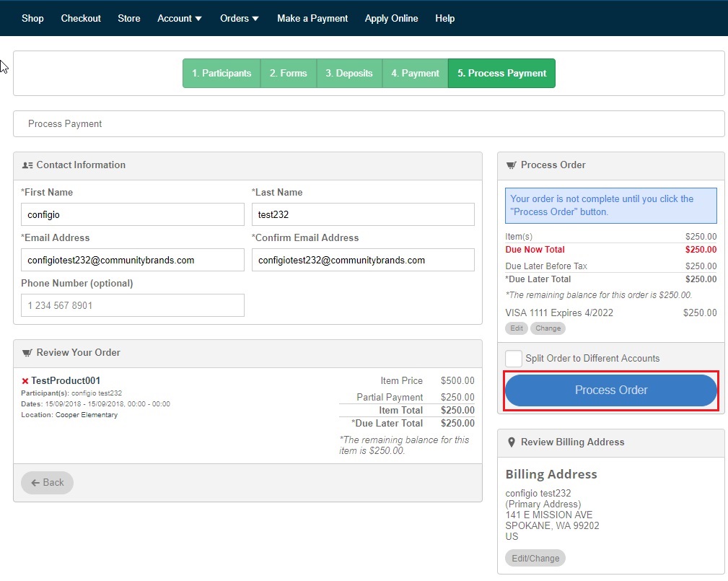Open Make a Payment menu item

pyautogui.click(x=312, y=19)
